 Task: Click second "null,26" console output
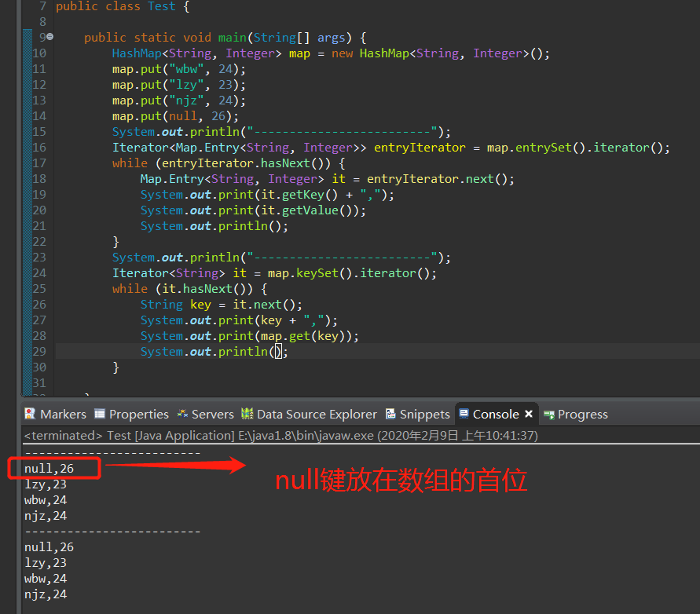coord(49,547)
